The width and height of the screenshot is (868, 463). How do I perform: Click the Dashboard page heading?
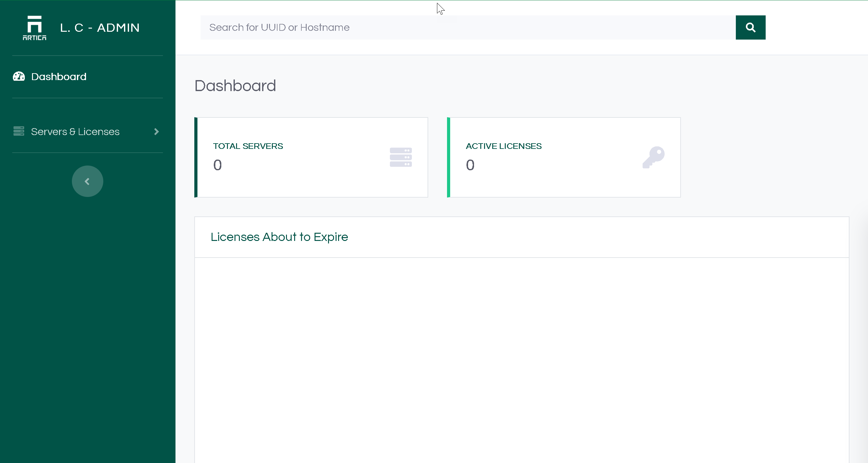[235, 86]
